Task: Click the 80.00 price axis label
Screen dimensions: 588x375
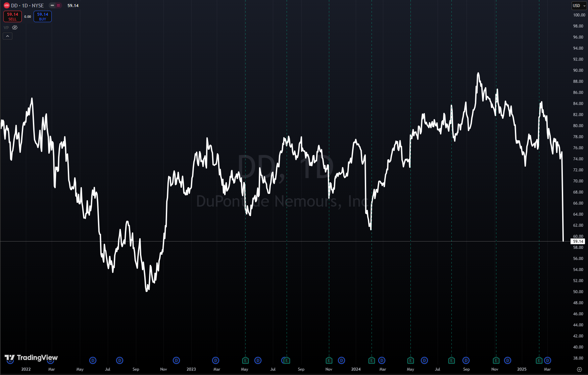Action: tap(578, 126)
